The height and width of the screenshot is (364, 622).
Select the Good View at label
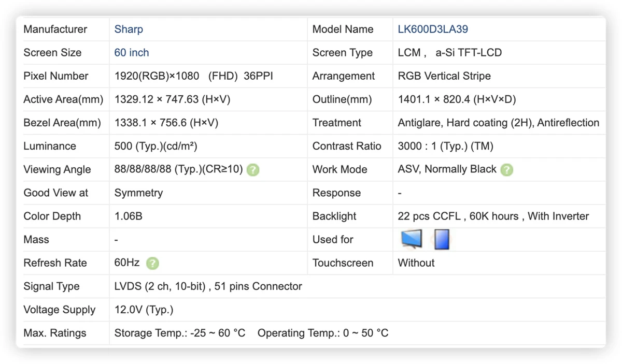56,193
